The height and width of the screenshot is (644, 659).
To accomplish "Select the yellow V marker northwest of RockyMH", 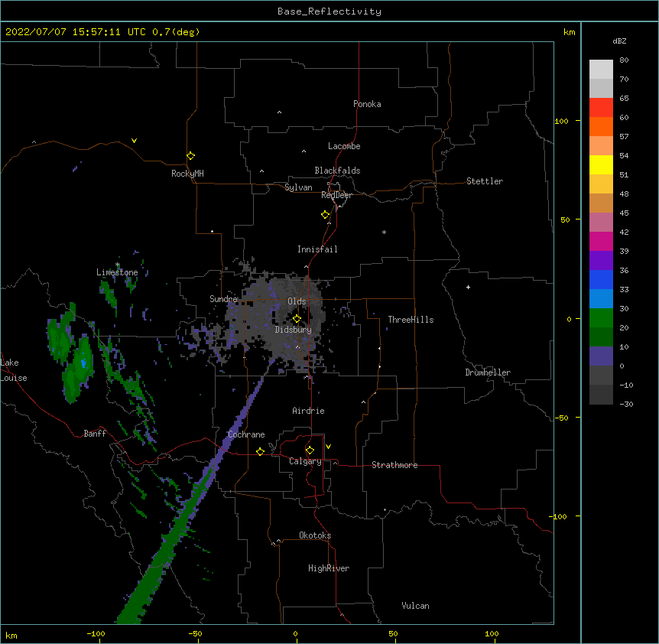I will click(x=134, y=141).
